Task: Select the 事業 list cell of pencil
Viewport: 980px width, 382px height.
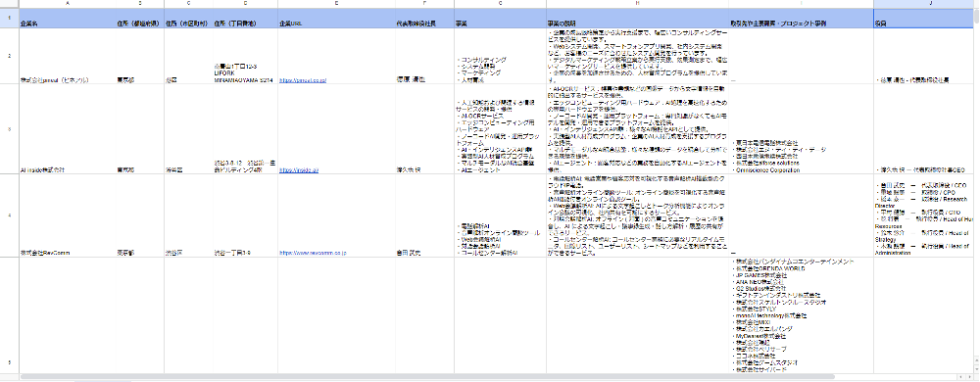Action: 500,56
